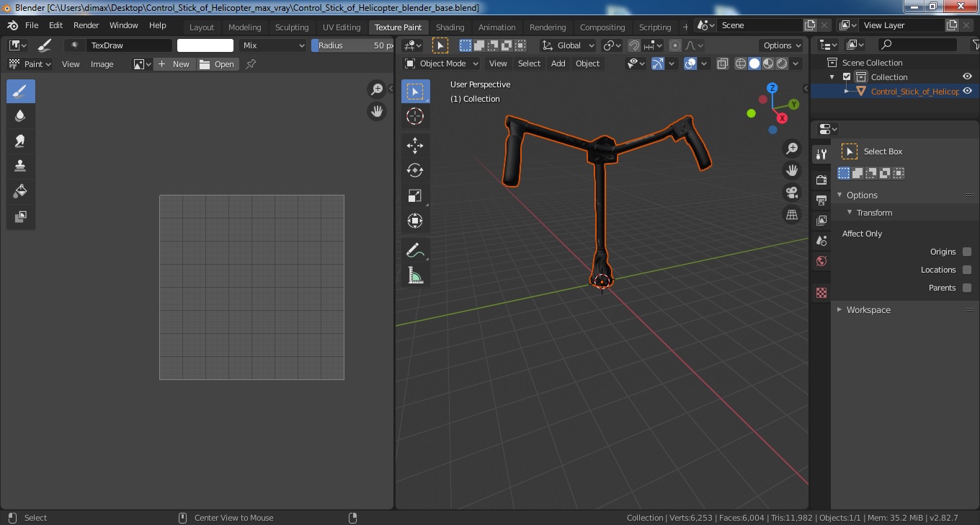Screen dimensions: 980x525
Task: Switch to wireframe viewport shading
Action: [741, 63]
